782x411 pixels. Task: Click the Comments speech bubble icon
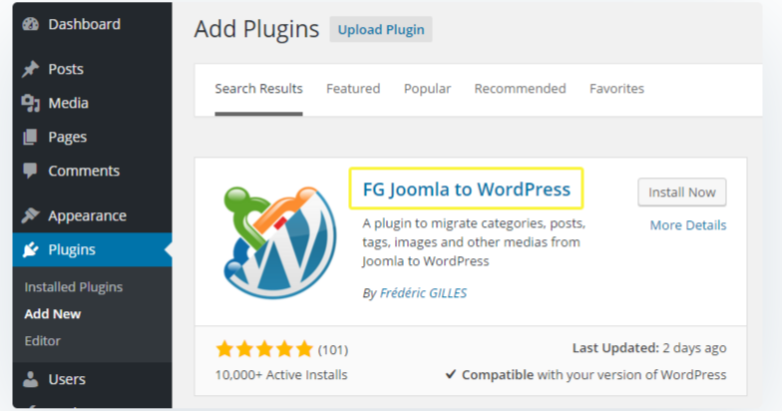tap(30, 171)
